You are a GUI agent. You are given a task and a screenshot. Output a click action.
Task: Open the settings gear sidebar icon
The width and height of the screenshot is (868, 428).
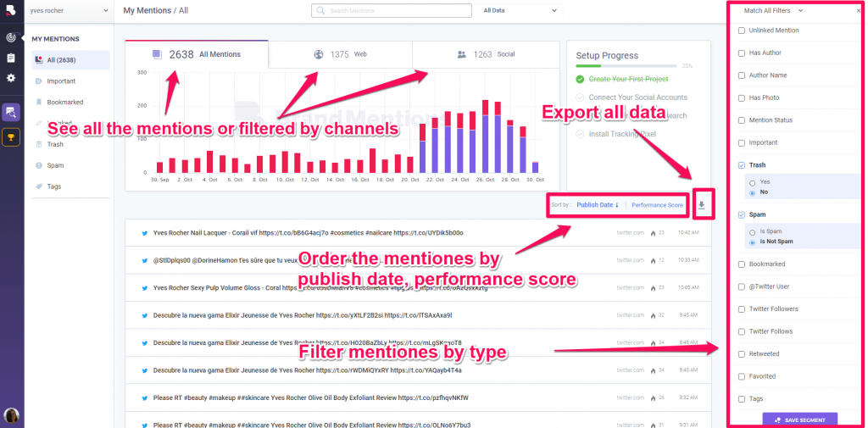tap(10, 78)
